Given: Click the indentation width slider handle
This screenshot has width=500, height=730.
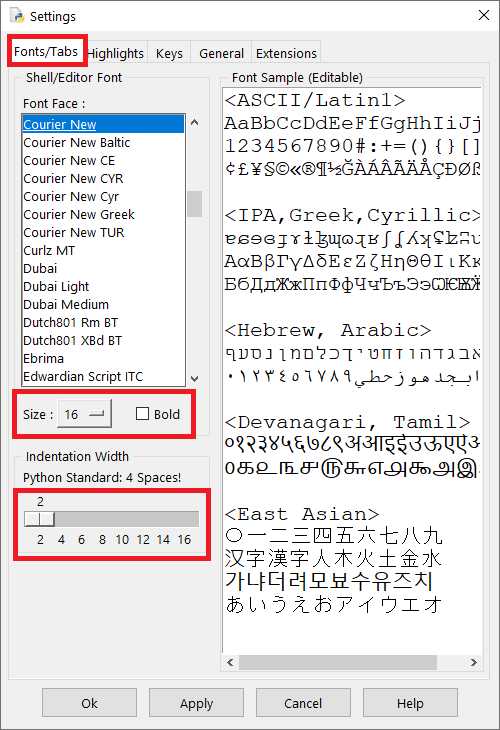Looking at the screenshot, I should pos(40,519).
